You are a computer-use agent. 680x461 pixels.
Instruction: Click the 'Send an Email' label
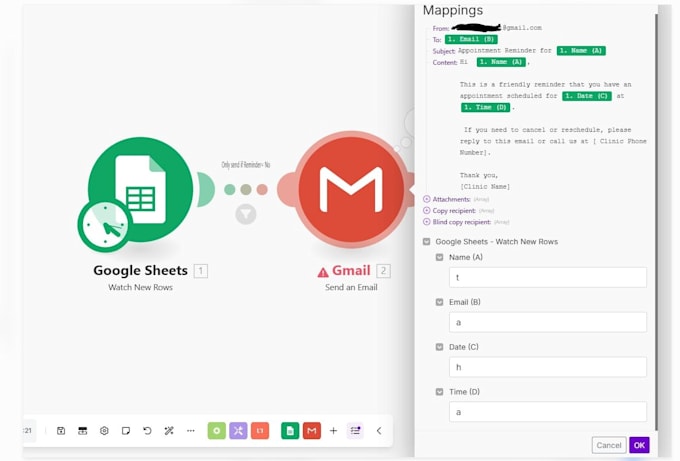(351, 287)
